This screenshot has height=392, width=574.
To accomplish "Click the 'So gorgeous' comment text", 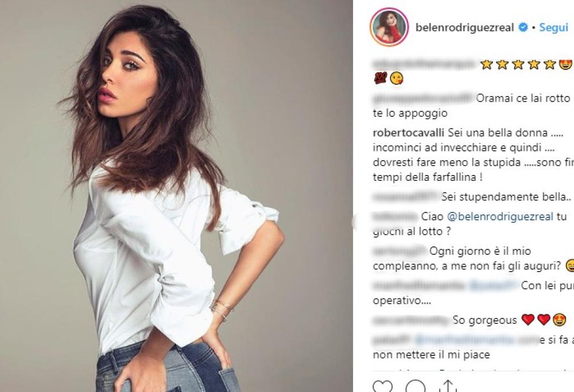I will [x=484, y=320].
